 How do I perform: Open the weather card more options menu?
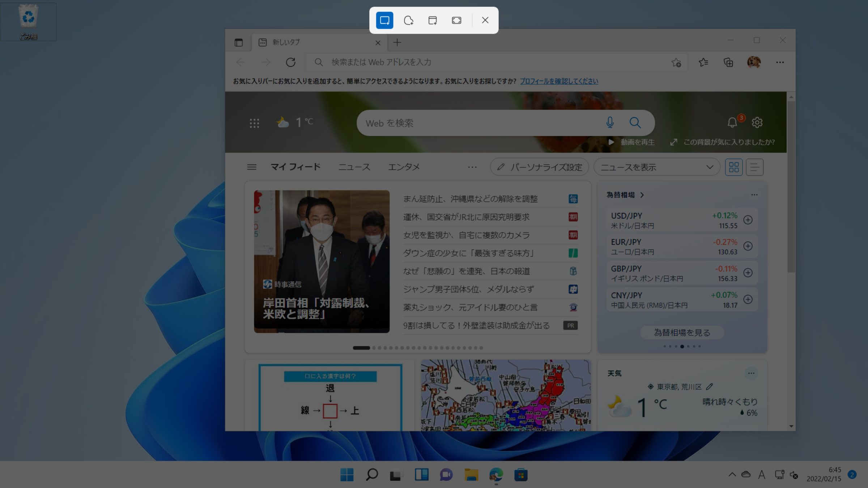pyautogui.click(x=752, y=373)
